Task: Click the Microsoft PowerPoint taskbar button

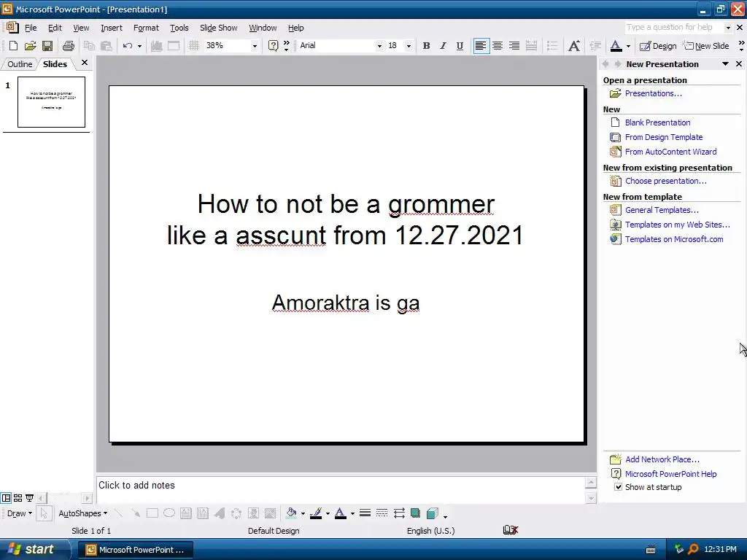Action: point(135,550)
